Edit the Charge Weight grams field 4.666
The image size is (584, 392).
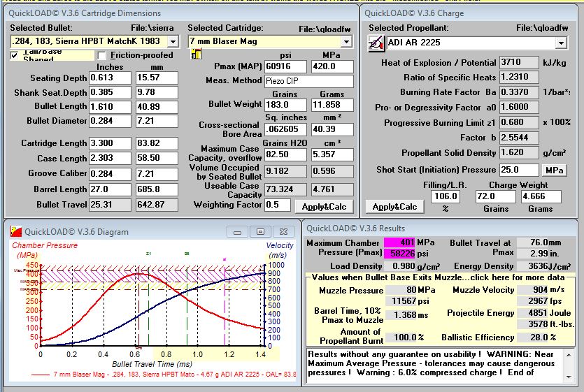tap(541, 196)
